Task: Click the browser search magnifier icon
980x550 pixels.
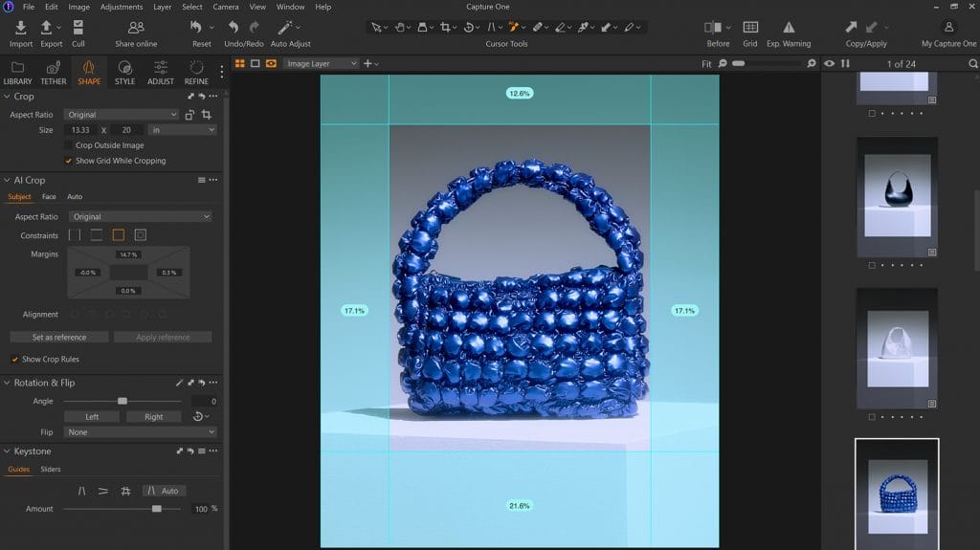Action: coord(972,64)
